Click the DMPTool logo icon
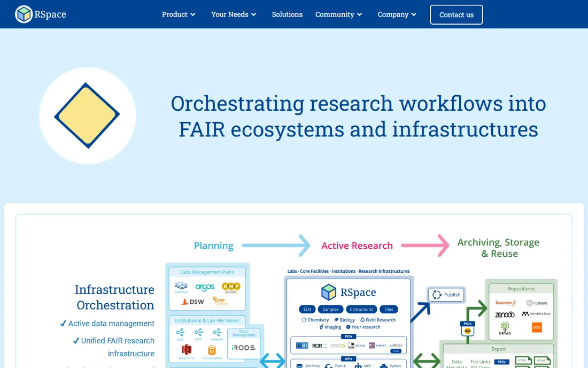 (181, 288)
